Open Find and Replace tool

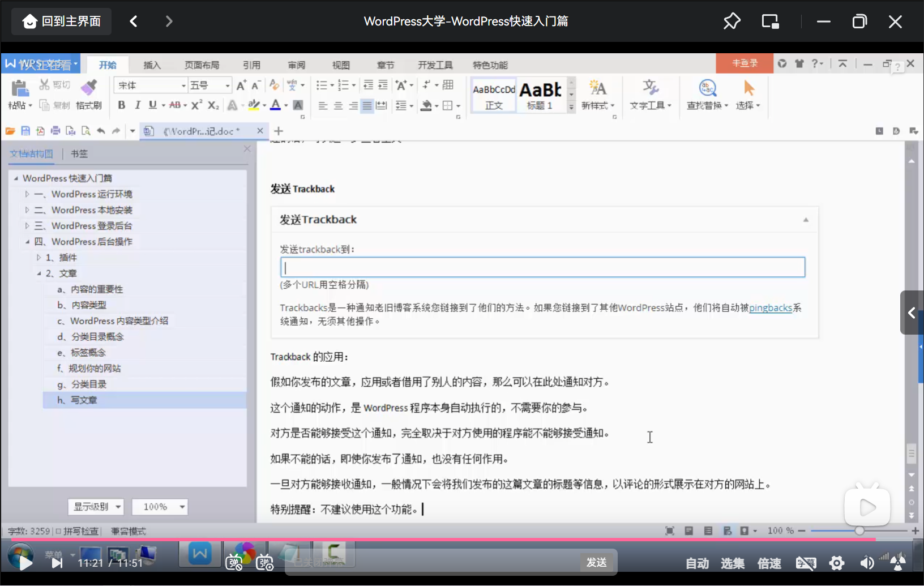point(707,95)
